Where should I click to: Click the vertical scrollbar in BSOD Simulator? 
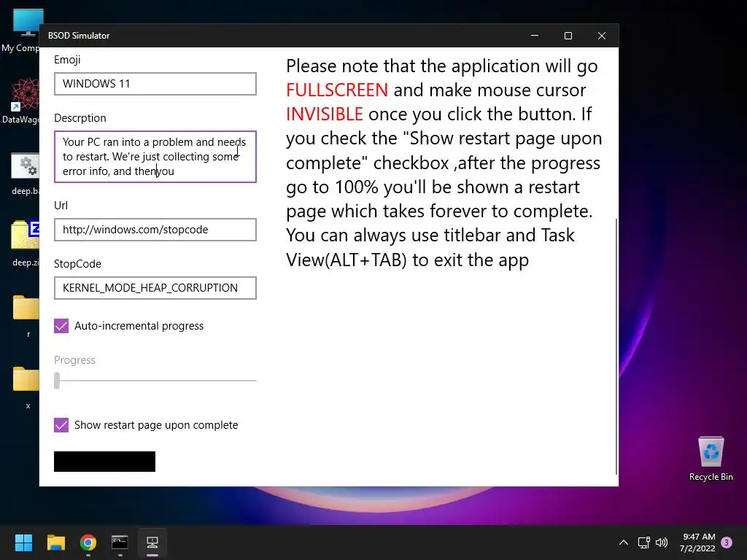616,346
